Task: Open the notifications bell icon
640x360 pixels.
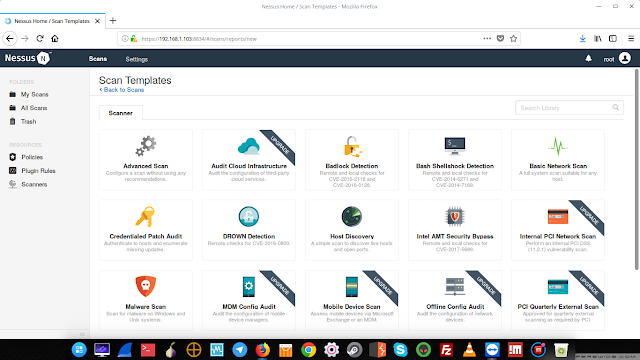Action: [589, 58]
